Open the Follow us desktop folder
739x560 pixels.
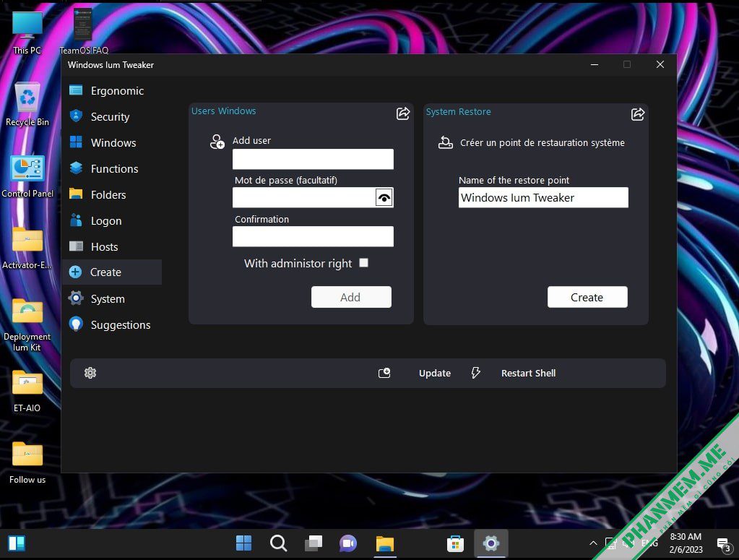pos(27,462)
